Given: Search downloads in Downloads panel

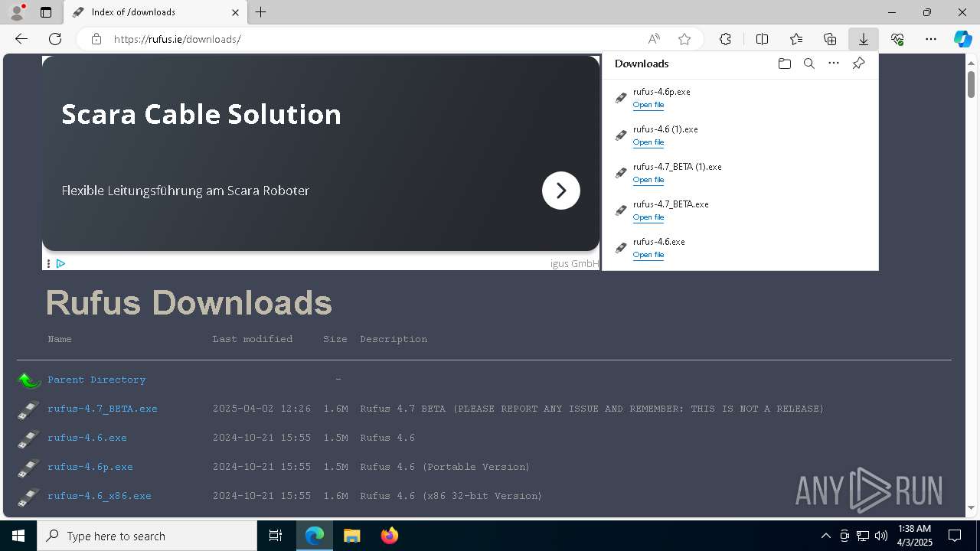Looking at the screenshot, I should [808, 64].
